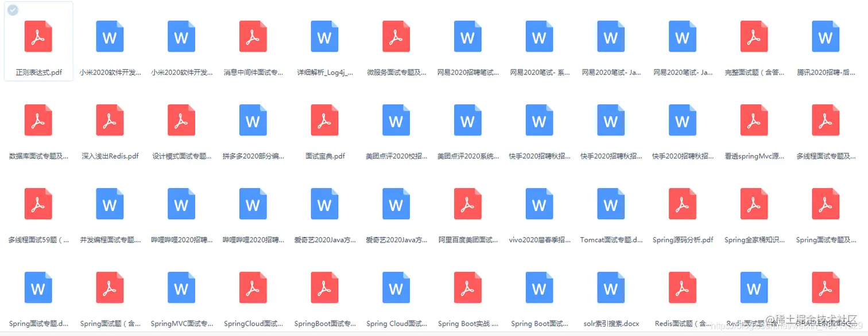Viewport: 868px width, 336px height.
Task: Toggle the selection checkmark on 正则表达式.pdf
Action: 13,9
